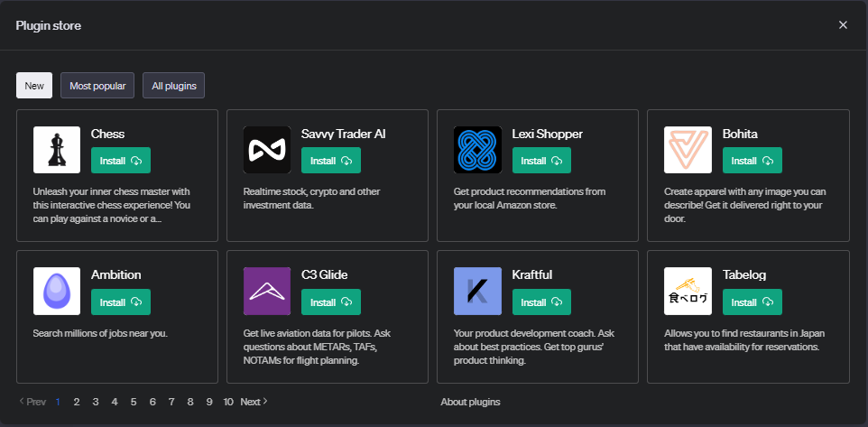Jump to page 8

point(190,402)
